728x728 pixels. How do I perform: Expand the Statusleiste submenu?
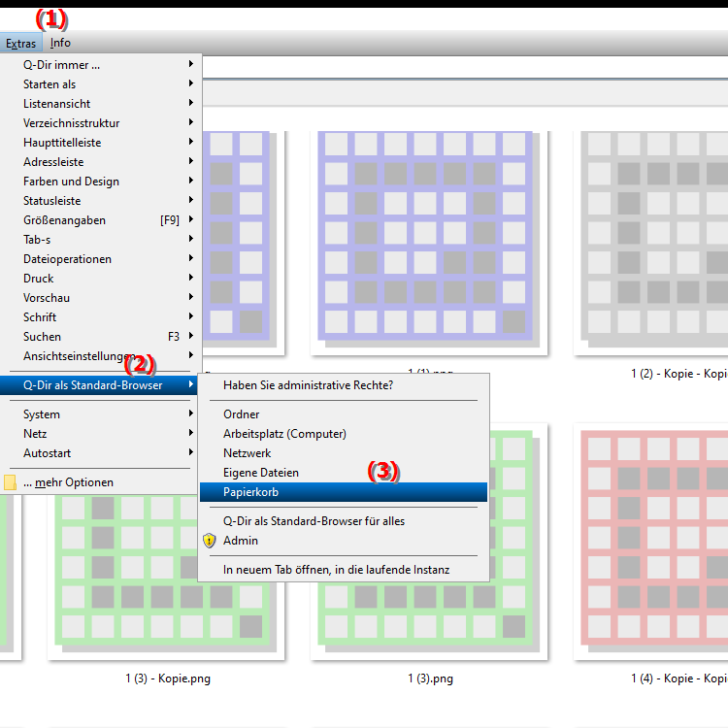(101, 201)
